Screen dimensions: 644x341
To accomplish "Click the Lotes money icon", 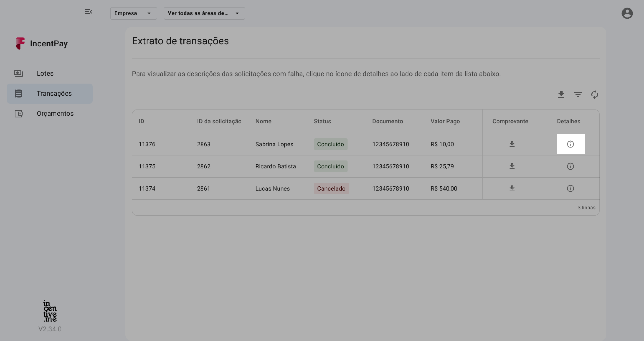I will click(x=18, y=73).
